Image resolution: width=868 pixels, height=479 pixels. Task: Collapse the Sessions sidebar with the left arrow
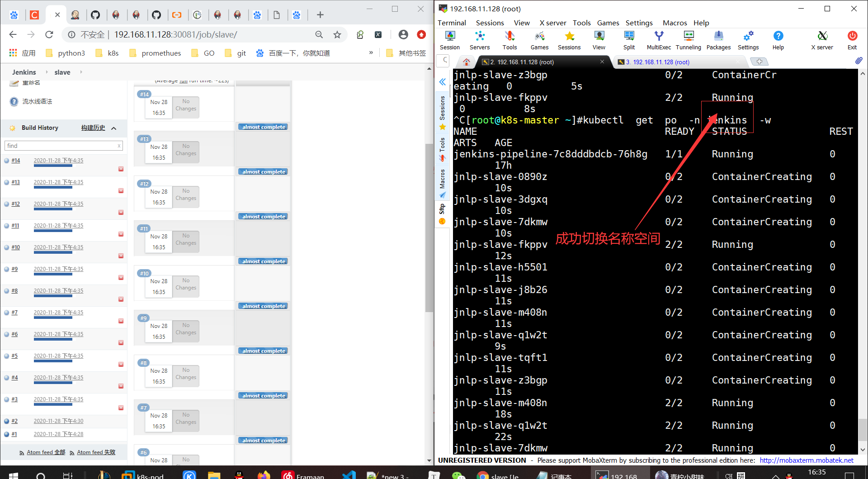tap(442, 82)
